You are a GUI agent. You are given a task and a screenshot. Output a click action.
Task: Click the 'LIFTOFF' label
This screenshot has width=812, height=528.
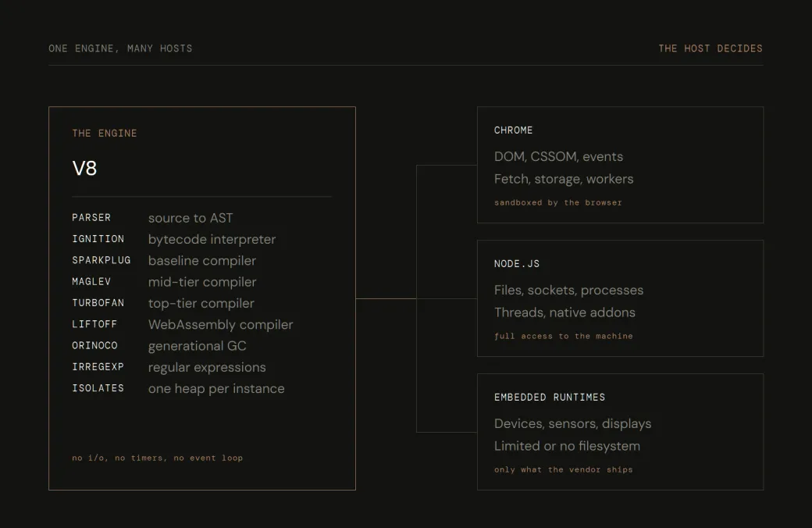[x=94, y=324]
